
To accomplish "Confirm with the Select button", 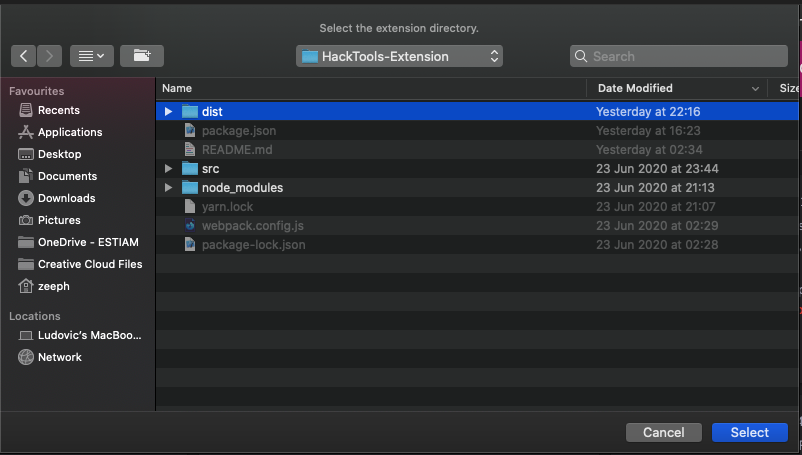I will point(749,432).
